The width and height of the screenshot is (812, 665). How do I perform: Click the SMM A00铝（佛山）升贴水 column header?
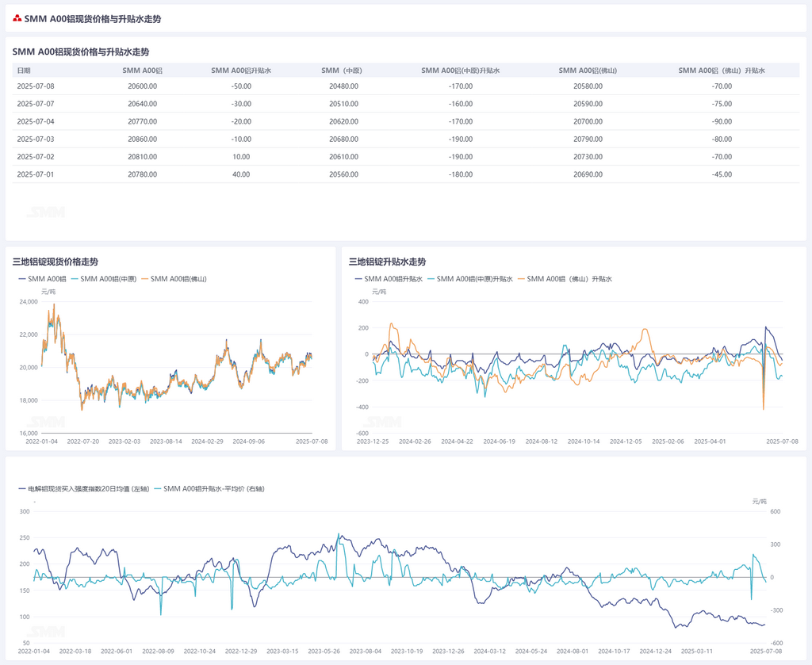[x=722, y=71]
